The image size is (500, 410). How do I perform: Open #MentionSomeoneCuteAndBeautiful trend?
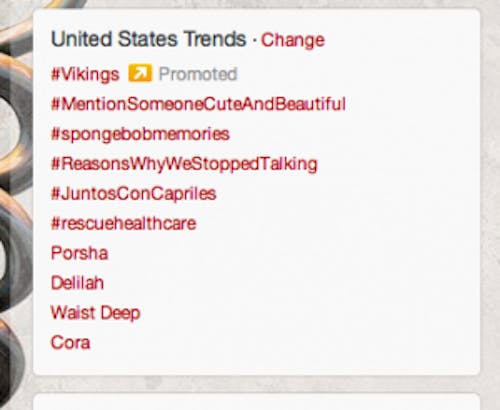point(198,104)
